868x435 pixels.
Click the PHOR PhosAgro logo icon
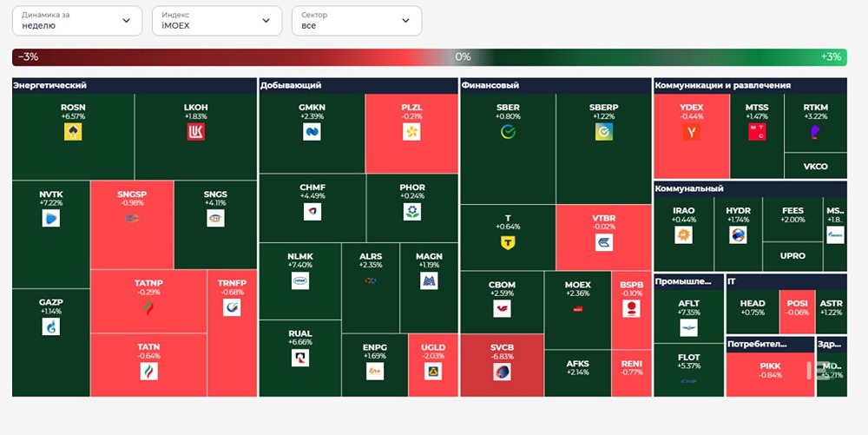click(x=411, y=211)
